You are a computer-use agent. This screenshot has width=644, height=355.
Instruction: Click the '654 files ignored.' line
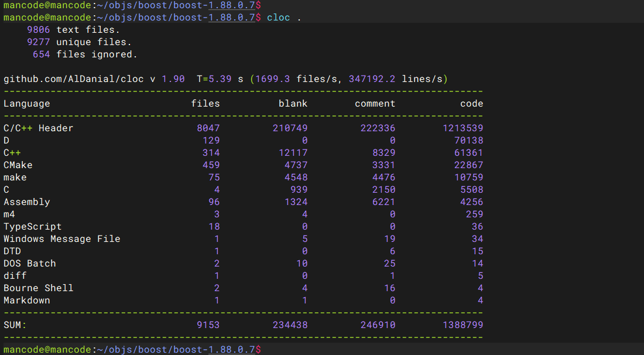(85, 54)
